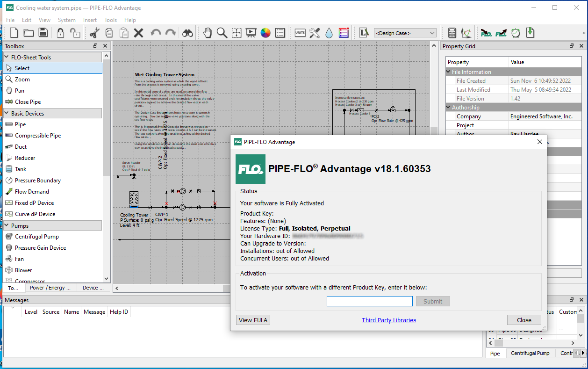Collapse File Information property group

pyautogui.click(x=448, y=72)
